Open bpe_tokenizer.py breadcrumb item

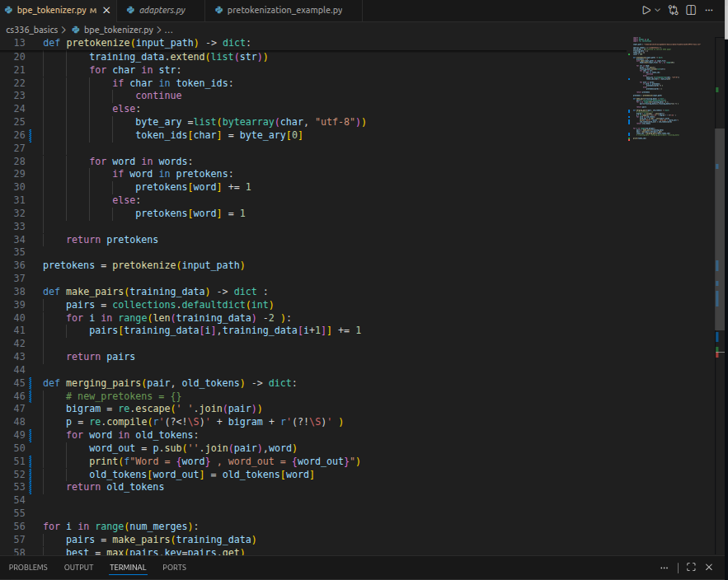(x=113, y=30)
